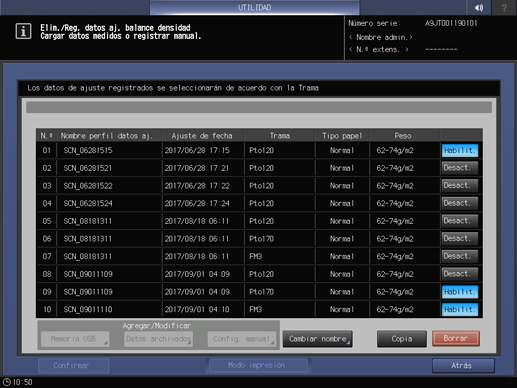Click the Copia button
The width and height of the screenshot is (517, 388).
point(402,339)
